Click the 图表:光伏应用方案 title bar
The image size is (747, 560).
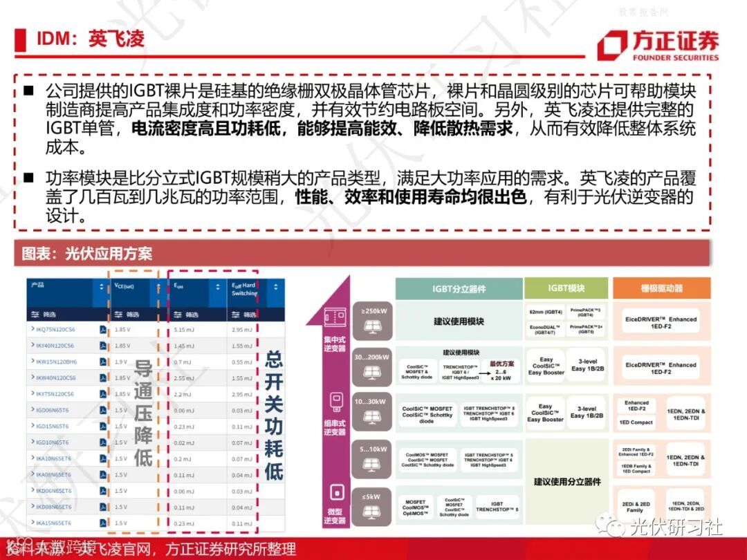362,253
